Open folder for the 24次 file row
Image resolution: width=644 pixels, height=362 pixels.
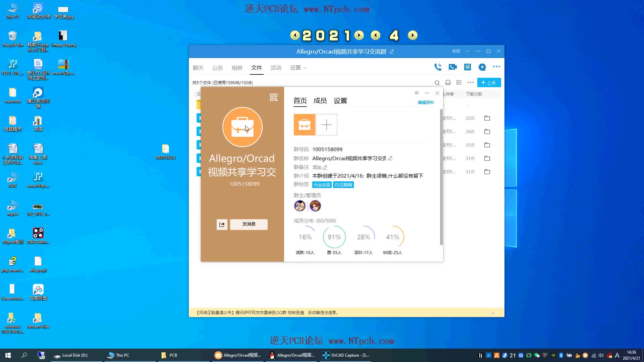coord(487,131)
